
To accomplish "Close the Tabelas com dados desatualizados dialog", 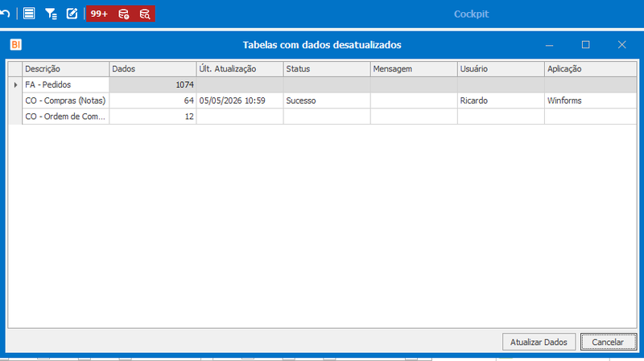I will coord(621,45).
